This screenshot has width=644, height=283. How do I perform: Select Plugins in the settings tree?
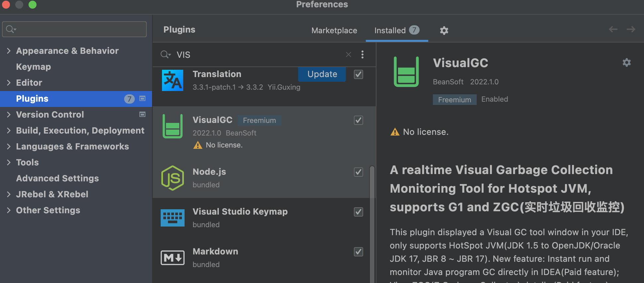pos(76,99)
